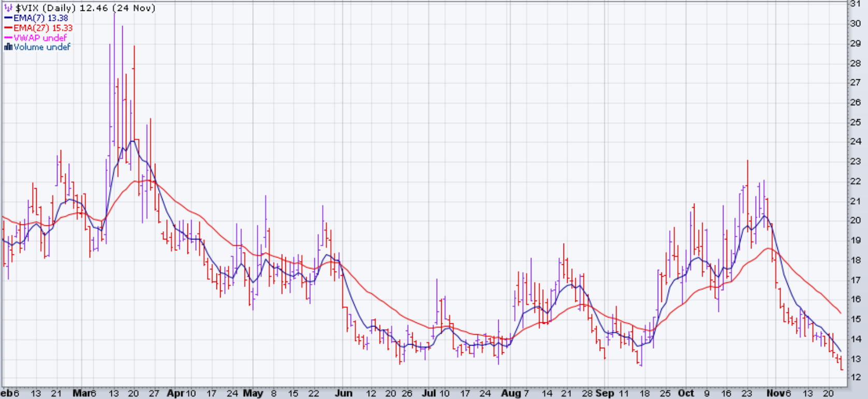
Task: Click the red EMA(27) line swatch
Action: 8,28
